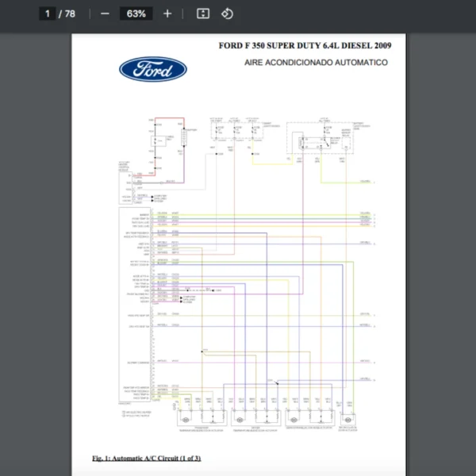Screen dimensions: 476x476
Task: Click the blue Ford oval logo
Action: [153, 70]
